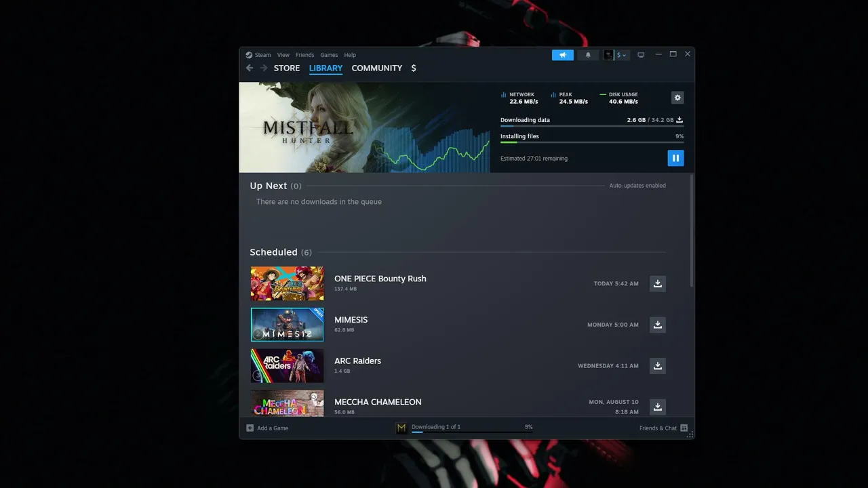Grab the window resize grip corner
This screenshot has width=868, height=488.
[x=691, y=435]
